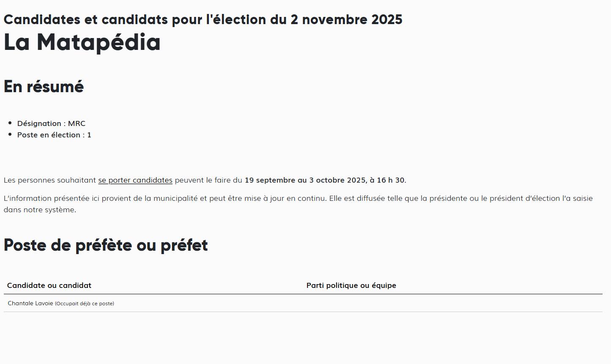Click the "La Matapédia" page title
Screen dimensions: 611x364
82,42
